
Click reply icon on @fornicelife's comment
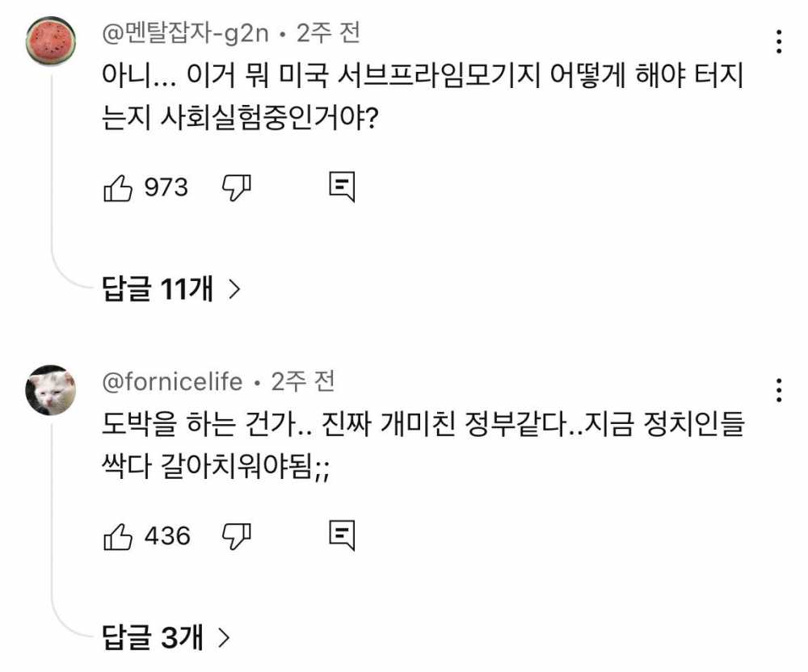point(342,535)
